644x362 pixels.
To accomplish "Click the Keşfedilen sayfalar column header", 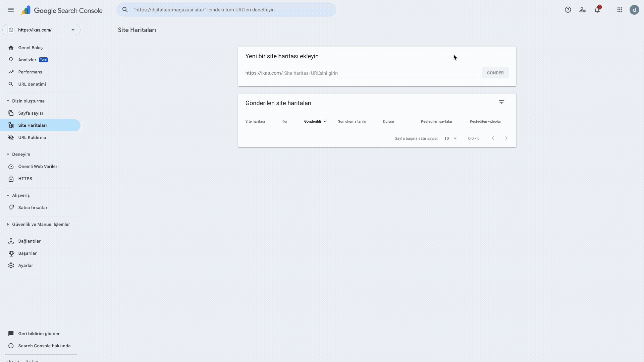I will coord(436,121).
